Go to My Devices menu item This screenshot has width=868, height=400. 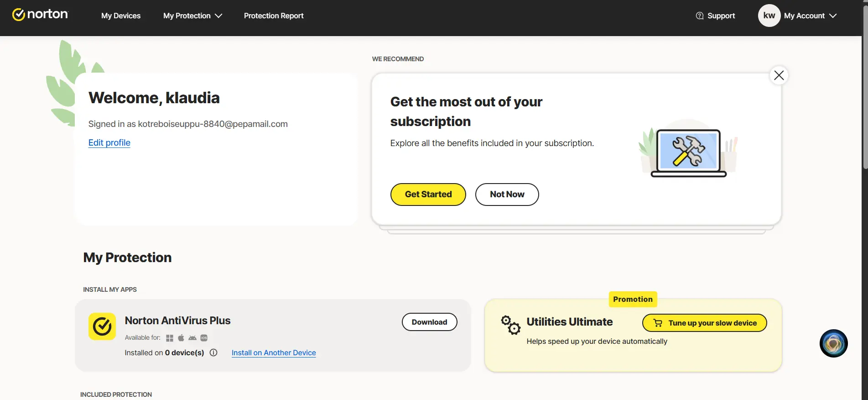click(121, 16)
